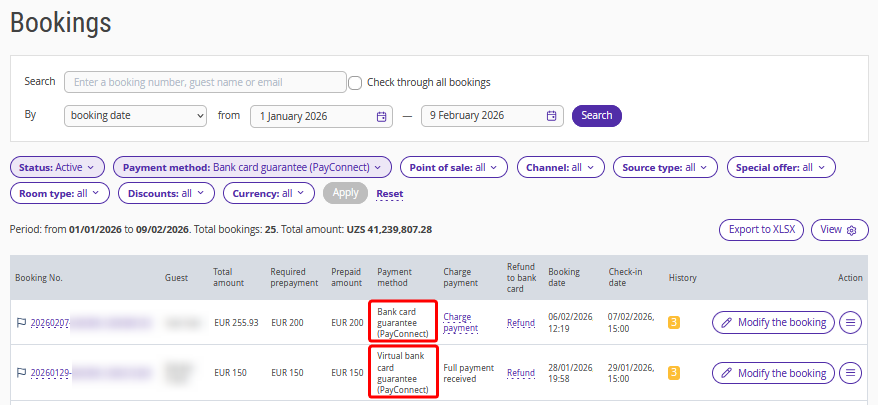Expand the Room type filter
The image size is (878, 405).
(x=60, y=193)
